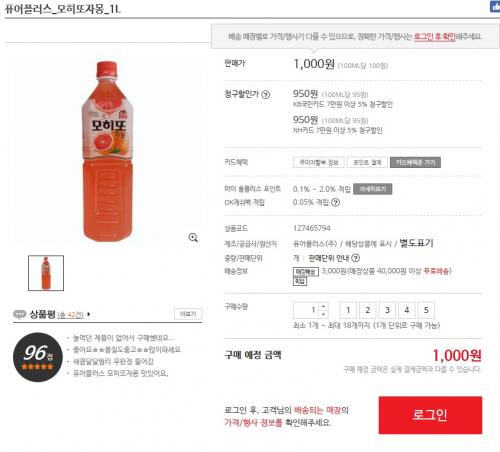The height and width of the screenshot is (452, 500).
Task: Click the Facebook like icon at top right
Action: pyautogui.click(x=495, y=7)
